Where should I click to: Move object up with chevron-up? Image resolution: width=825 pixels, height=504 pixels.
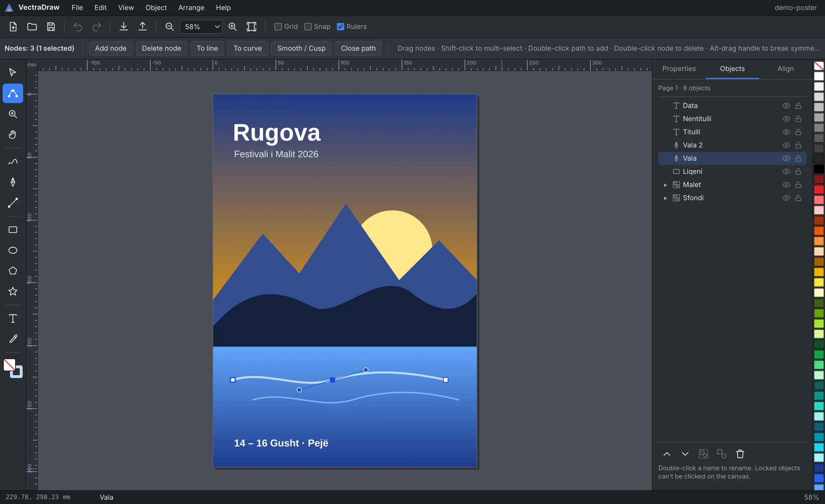tap(667, 454)
